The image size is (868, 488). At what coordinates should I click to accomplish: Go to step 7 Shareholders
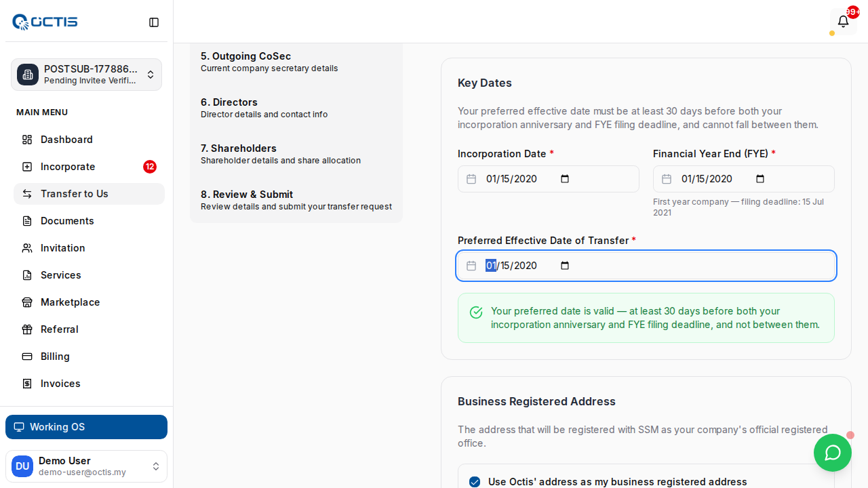(296, 154)
